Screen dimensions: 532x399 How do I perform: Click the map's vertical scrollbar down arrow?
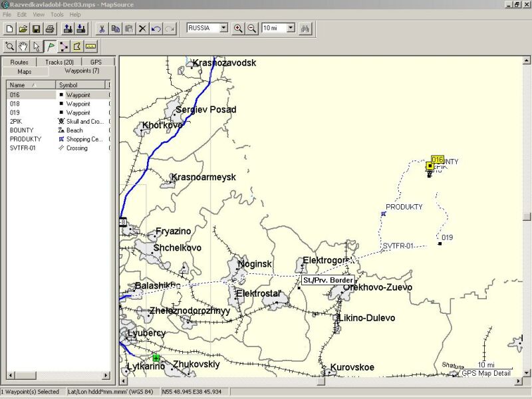(x=526, y=373)
